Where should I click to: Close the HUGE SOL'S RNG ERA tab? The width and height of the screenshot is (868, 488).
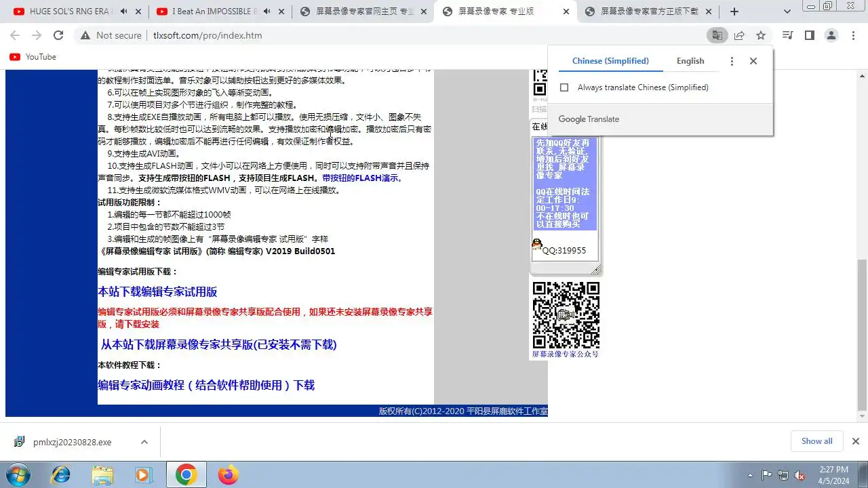click(x=139, y=12)
